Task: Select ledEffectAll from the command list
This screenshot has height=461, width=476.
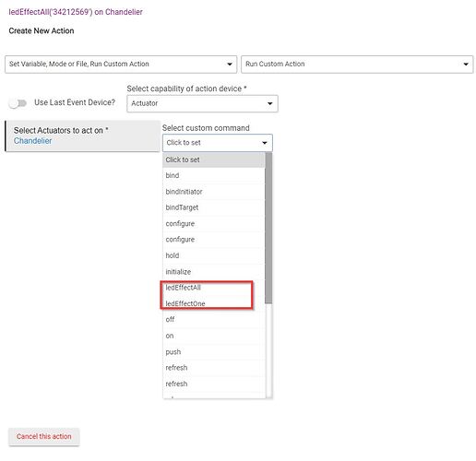Action: 213,288
